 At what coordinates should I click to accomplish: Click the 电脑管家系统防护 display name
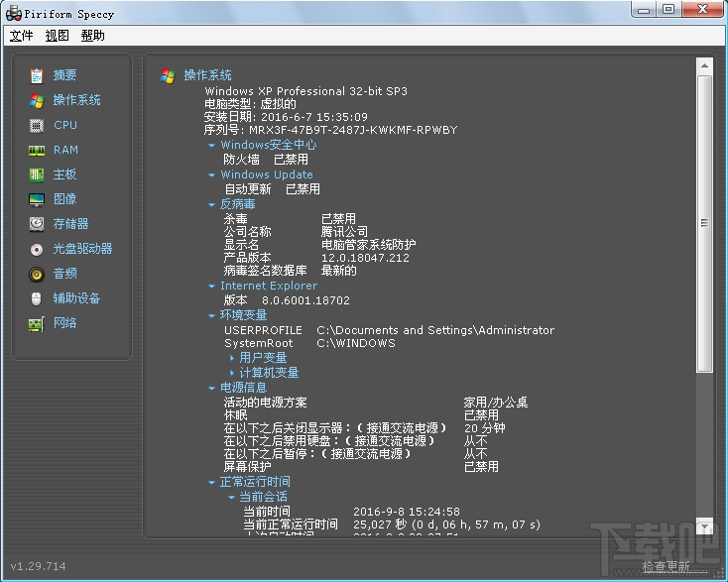click(369, 245)
